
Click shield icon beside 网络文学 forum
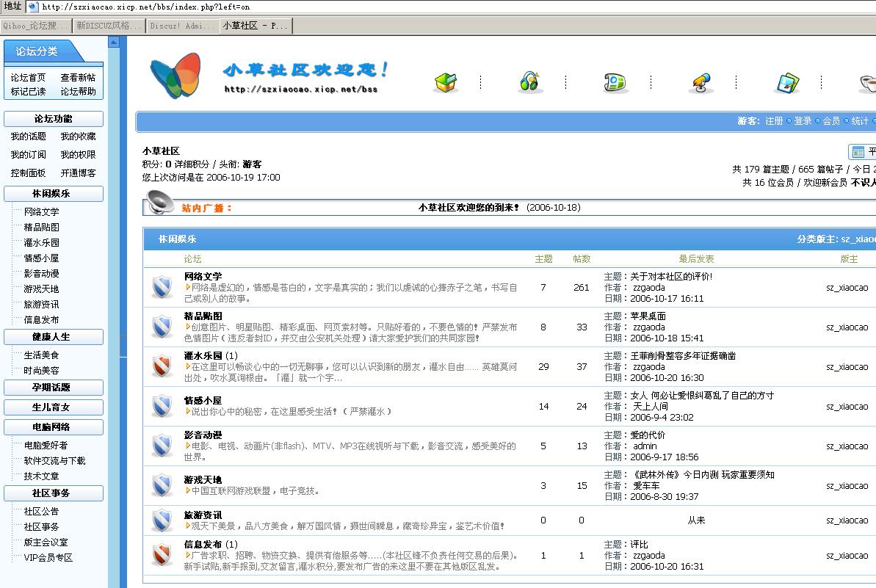(x=162, y=287)
